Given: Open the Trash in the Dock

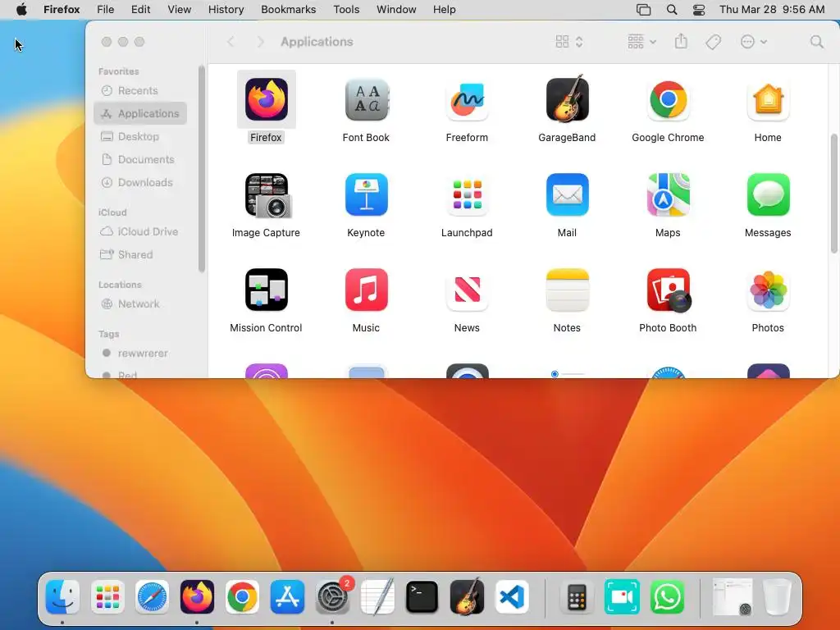Looking at the screenshot, I should (x=778, y=596).
